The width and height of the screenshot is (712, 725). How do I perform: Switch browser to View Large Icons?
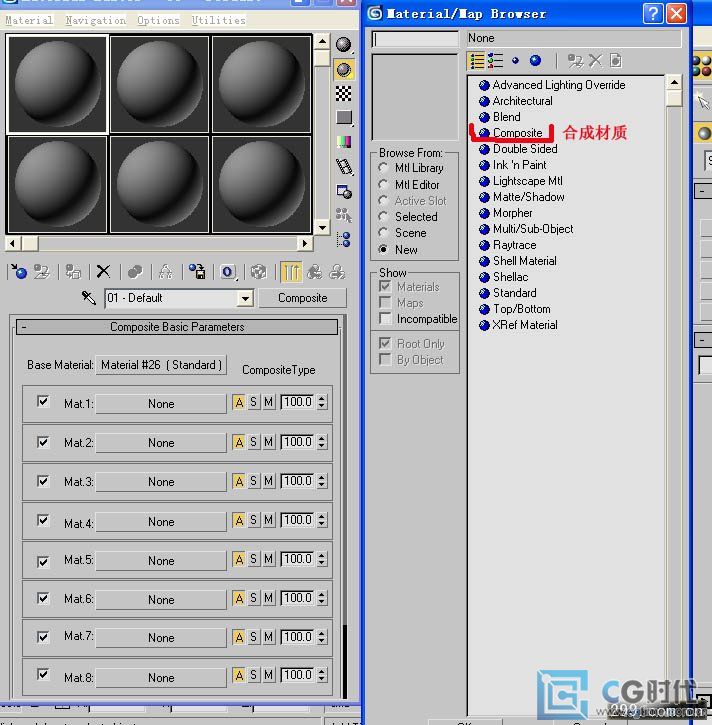535,61
